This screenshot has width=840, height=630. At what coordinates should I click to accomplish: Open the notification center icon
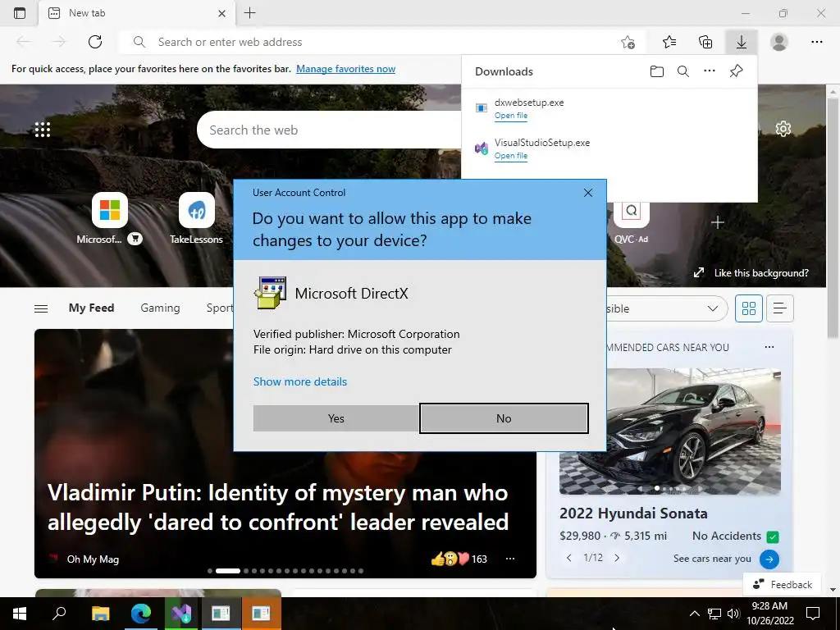coord(813,614)
